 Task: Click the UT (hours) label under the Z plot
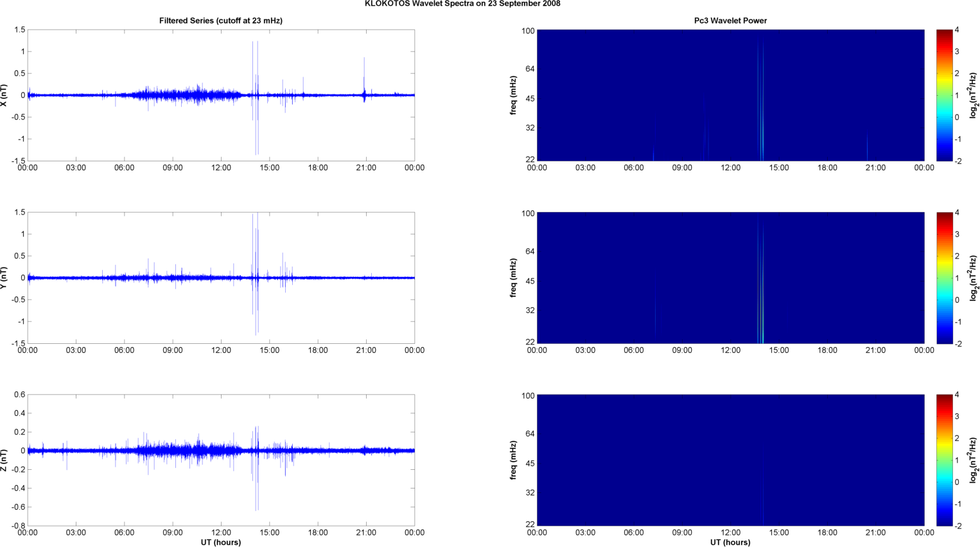point(221,542)
